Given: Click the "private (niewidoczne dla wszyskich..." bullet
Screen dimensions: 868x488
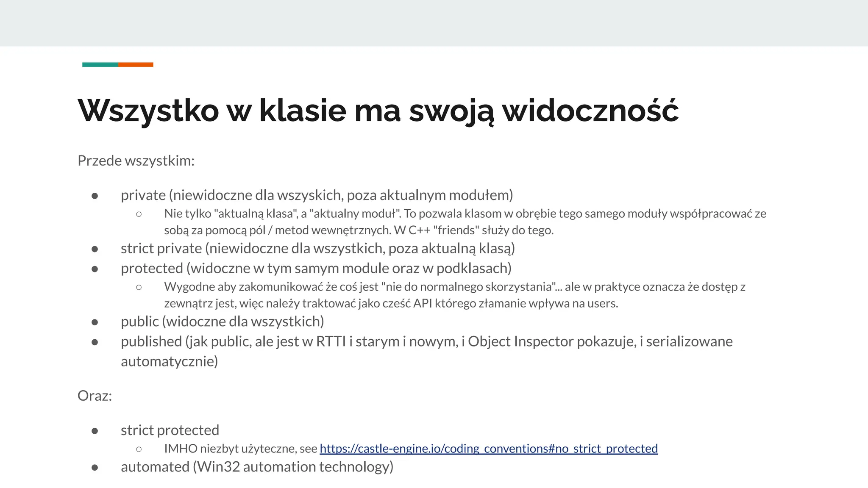Looking at the screenshot, I should (317, 195).
